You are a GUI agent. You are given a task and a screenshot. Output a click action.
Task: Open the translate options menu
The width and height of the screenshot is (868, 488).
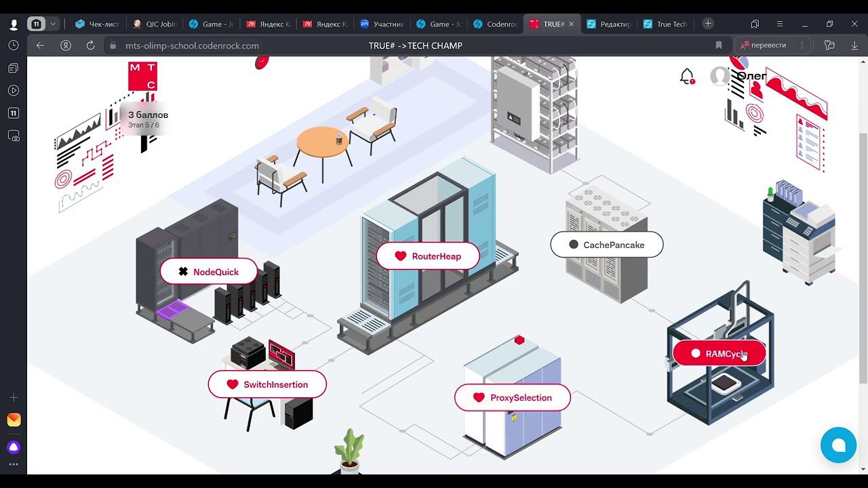(x=802, y=45)
